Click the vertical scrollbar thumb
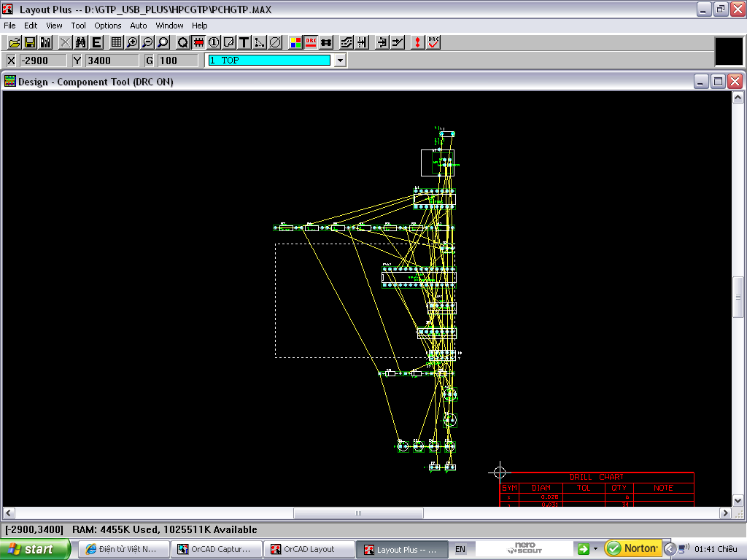Screen dimensions: 747x560 click(738, 297)
